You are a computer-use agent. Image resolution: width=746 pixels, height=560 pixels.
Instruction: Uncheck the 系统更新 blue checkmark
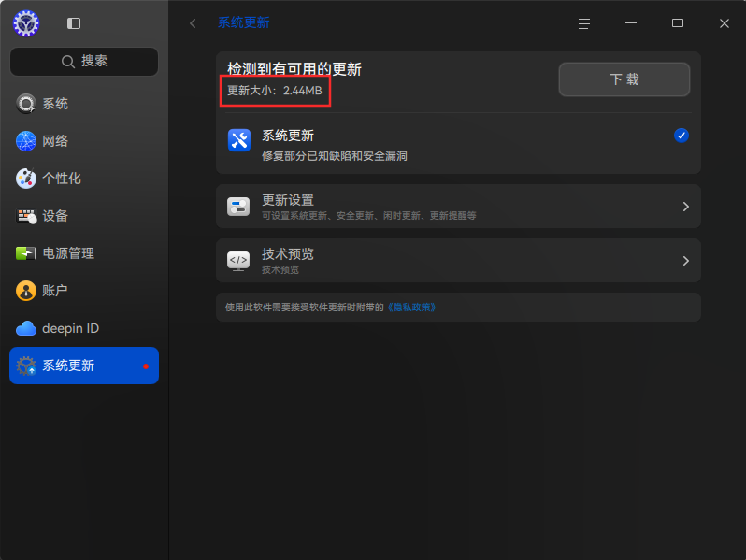[681, 136]
